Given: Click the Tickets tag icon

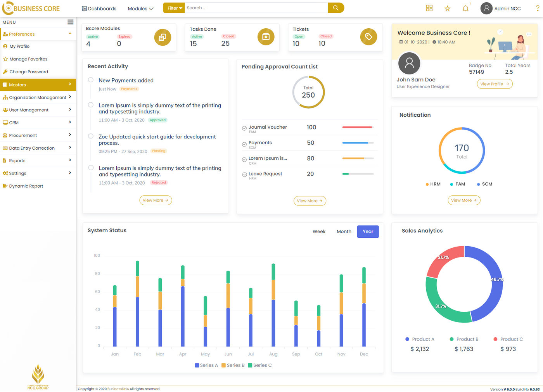Looking at the screenshot, I should click(x=368, y=37).
